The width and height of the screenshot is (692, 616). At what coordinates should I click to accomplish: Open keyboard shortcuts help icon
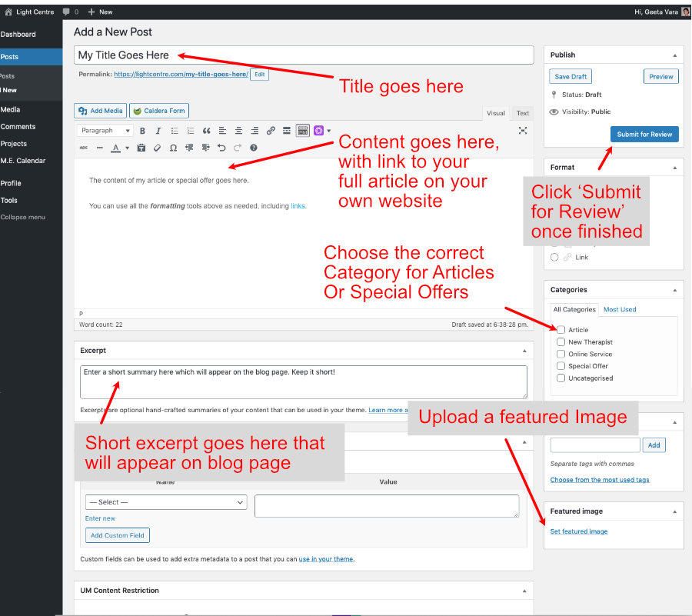click(254, 148)
